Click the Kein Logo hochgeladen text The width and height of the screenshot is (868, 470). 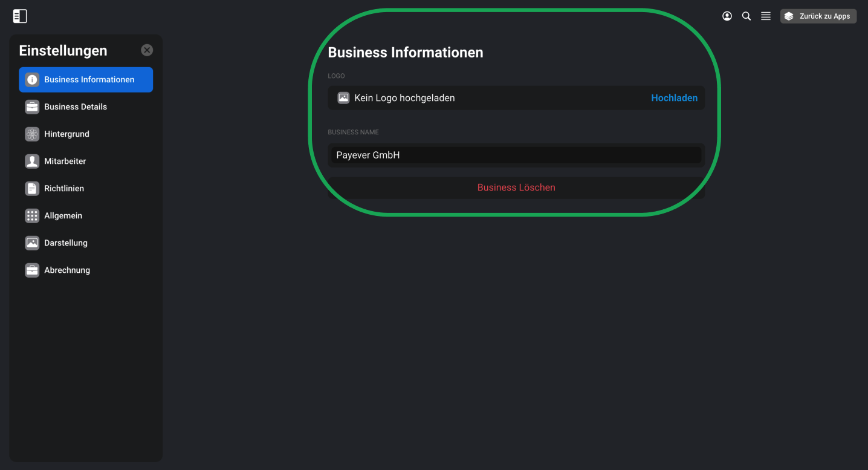click(404, 98)
